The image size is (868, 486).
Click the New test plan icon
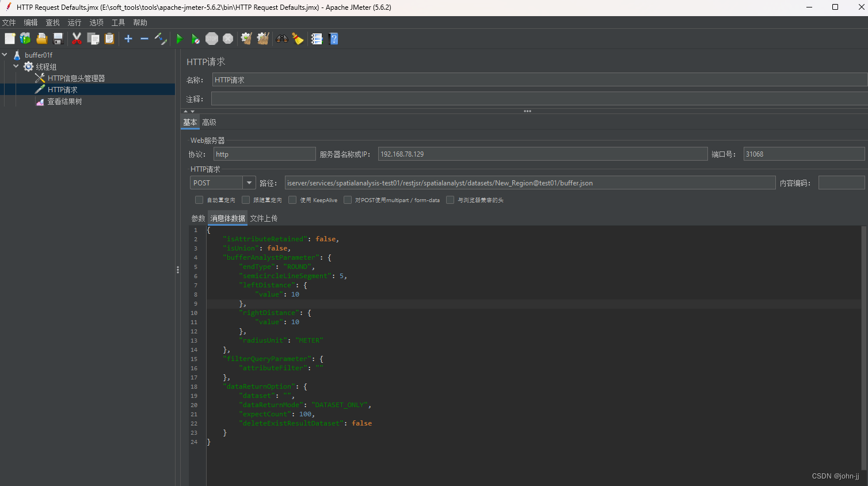pyautogui.click(x=10, y=39)
